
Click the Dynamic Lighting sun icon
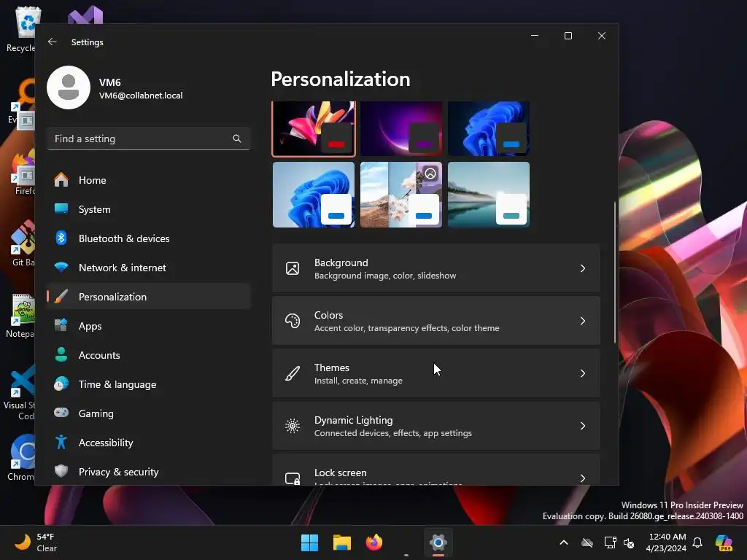(x=293, y=426)
